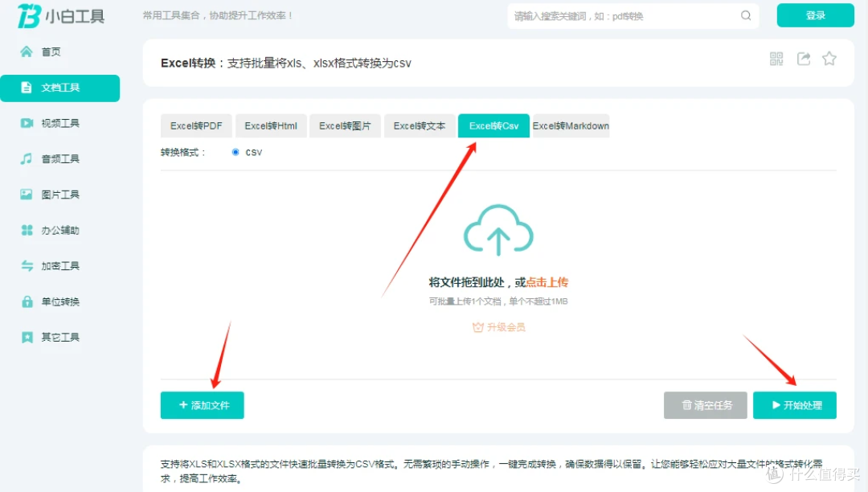Switch to the Excel转Html tab
Screen dimensions: 868x492
click(x=271, y=126)
